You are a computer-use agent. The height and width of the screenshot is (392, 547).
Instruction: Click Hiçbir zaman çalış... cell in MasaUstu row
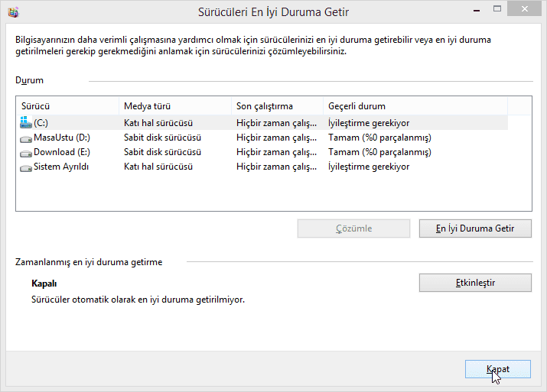click(x=277, y=138)
